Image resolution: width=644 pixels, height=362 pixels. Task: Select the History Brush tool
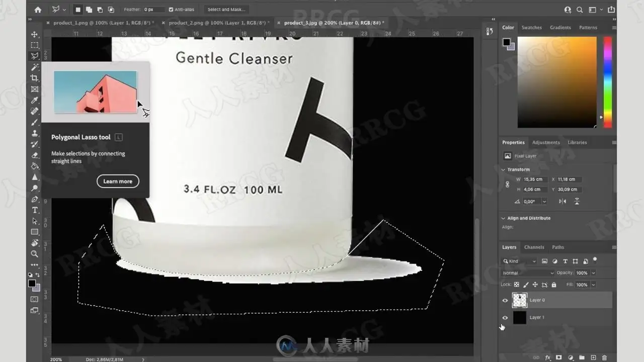[35, 144]
